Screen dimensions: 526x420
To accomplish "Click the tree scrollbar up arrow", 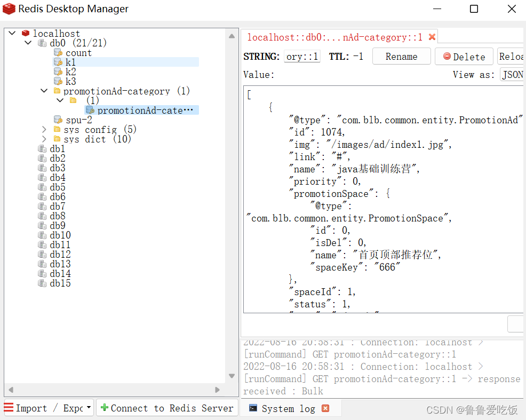I will click(232, 36).
